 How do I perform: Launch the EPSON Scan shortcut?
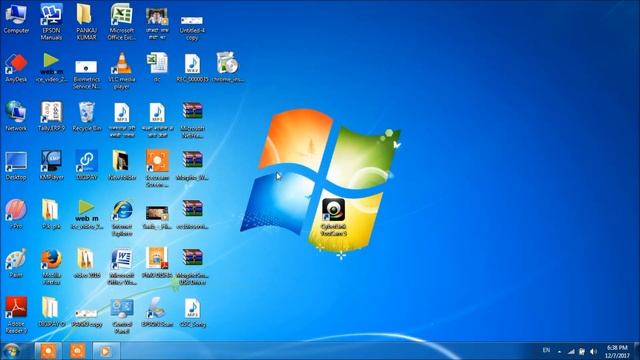157,312
